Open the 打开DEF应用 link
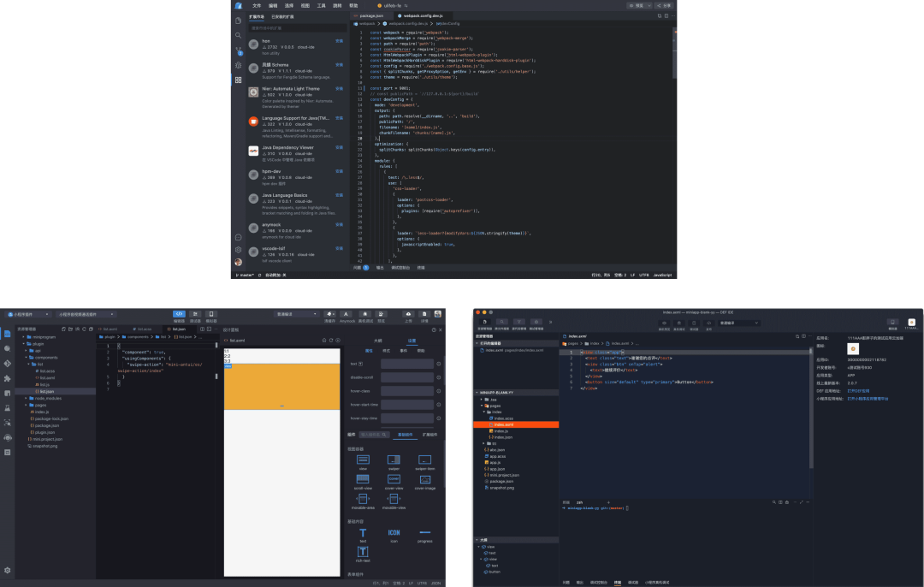 (x=859, y=391)
